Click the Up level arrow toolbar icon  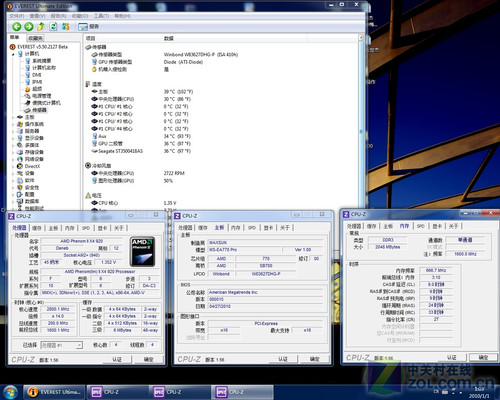(x=41, y=26)
